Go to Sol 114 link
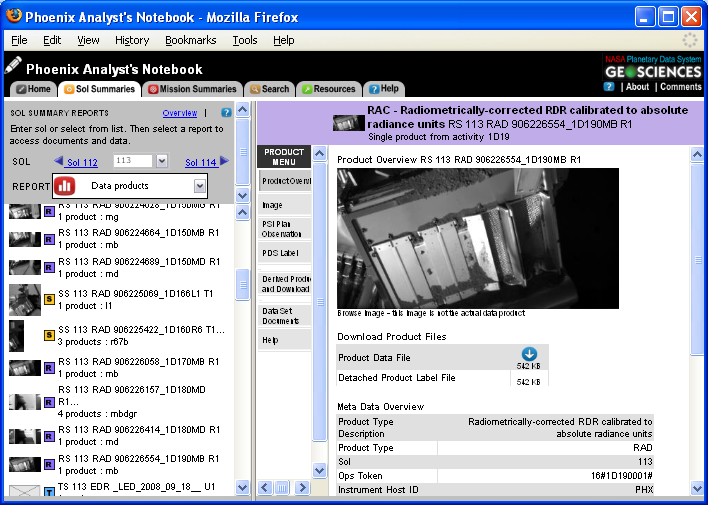The image size is (708, 505). tap(200, 162)
